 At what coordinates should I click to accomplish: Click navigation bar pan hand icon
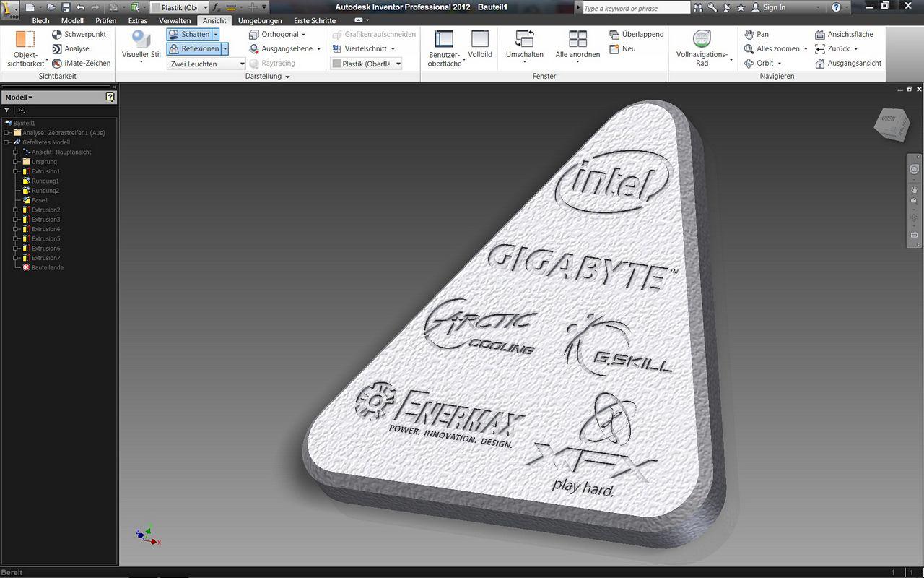pos(914,189)
